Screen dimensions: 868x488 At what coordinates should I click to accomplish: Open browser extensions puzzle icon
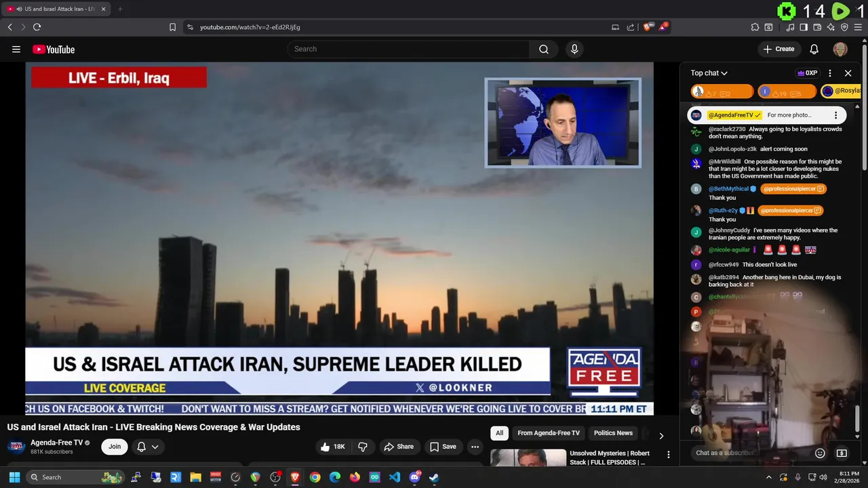(755, 27)
